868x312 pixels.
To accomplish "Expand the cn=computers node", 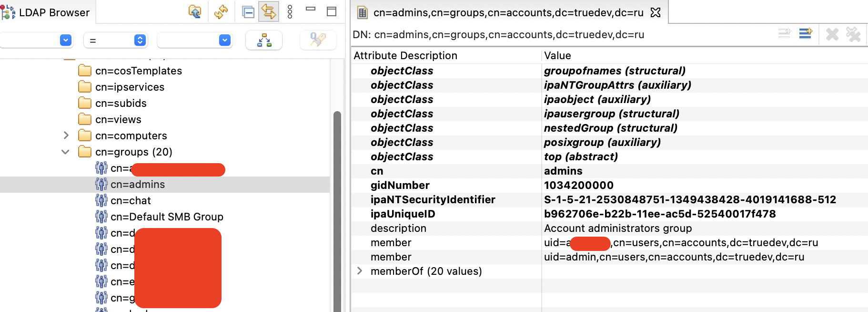I will (66, 135).
